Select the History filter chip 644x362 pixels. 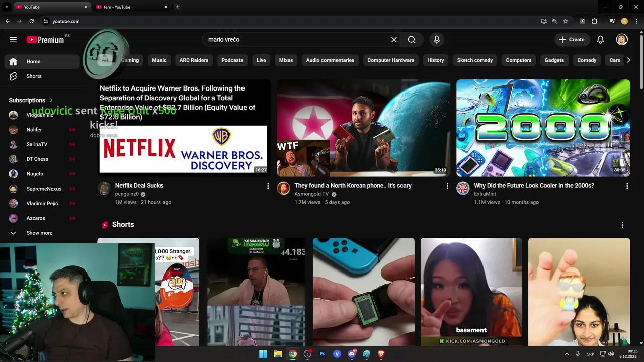436,60
